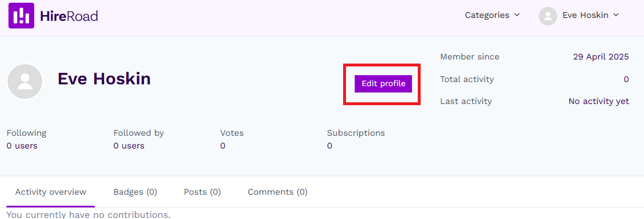Open the Posts (0) tab

point(202,192)
